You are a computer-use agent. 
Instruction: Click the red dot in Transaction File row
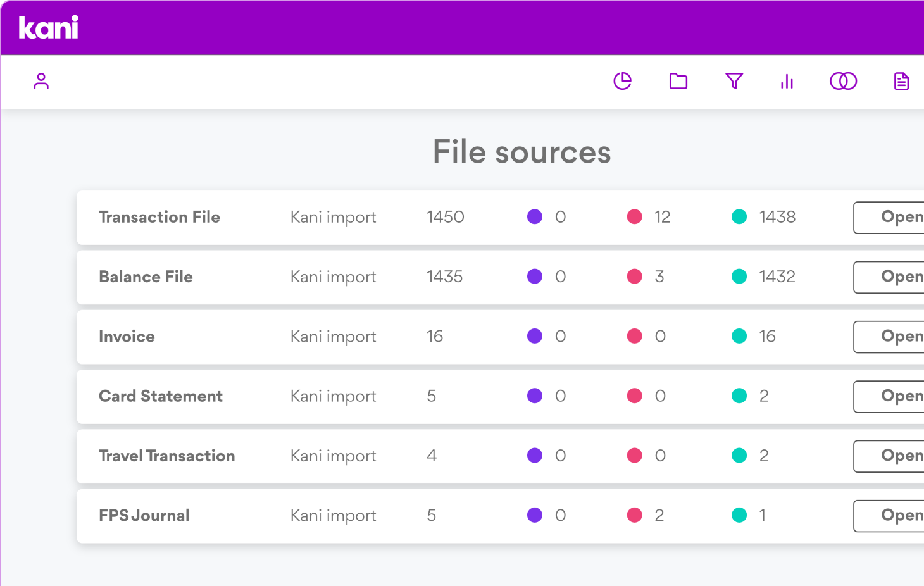[634, 217]
